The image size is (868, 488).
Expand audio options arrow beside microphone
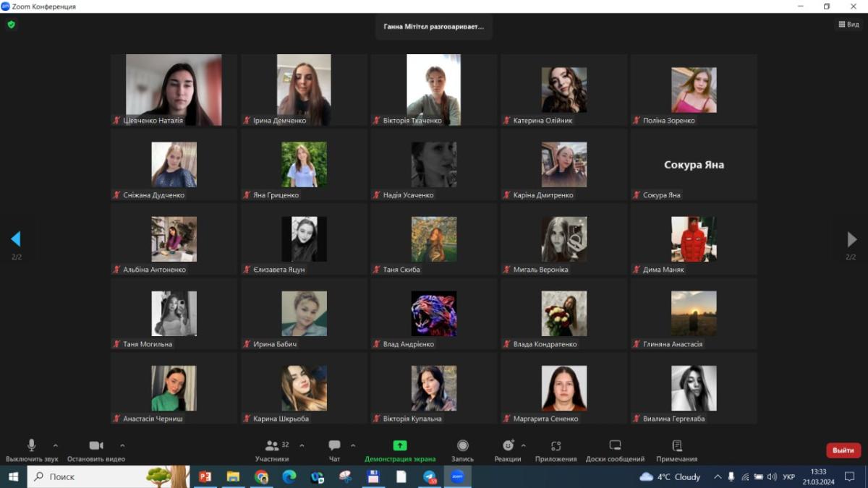(56, 445)
